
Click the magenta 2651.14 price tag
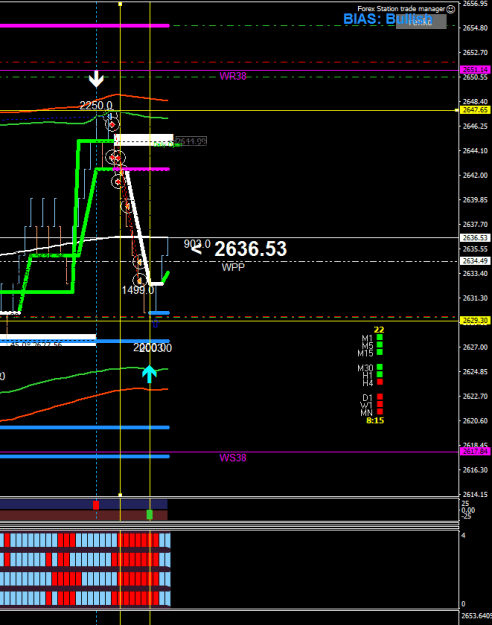pos(475,70)
